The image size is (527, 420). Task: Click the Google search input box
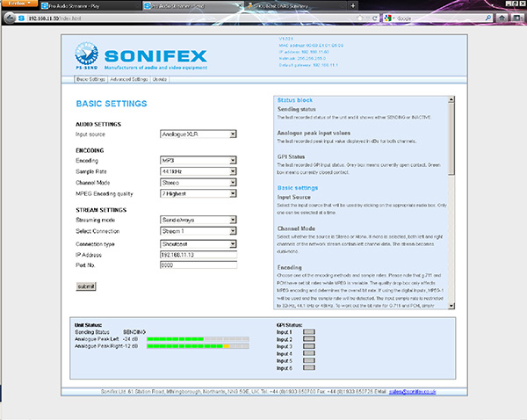tap(440, 18)
